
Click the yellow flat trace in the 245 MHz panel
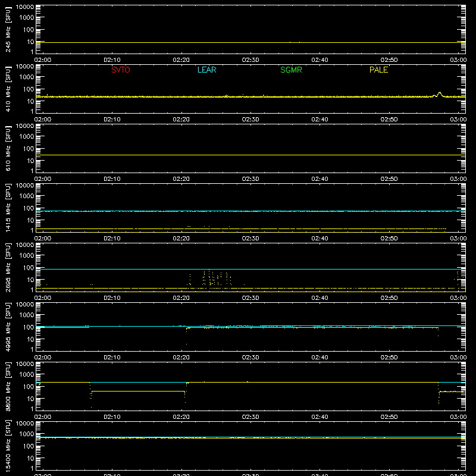[250, 42]
